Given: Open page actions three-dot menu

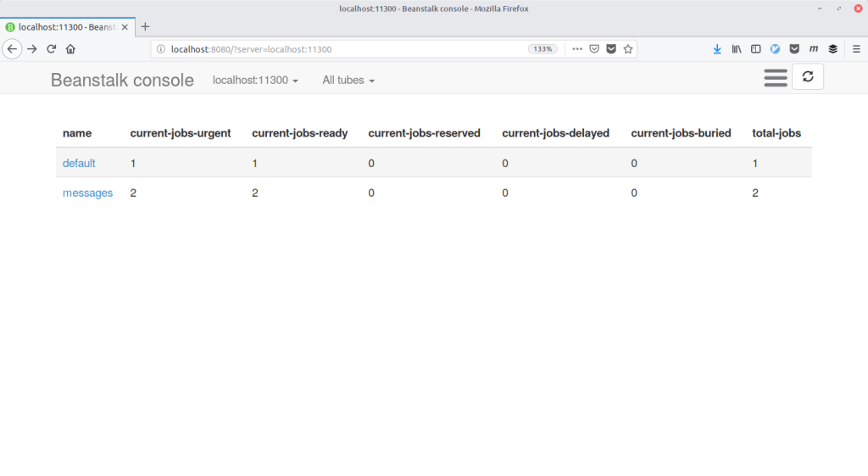Looking at the screenshot, I should coord(577,48).
